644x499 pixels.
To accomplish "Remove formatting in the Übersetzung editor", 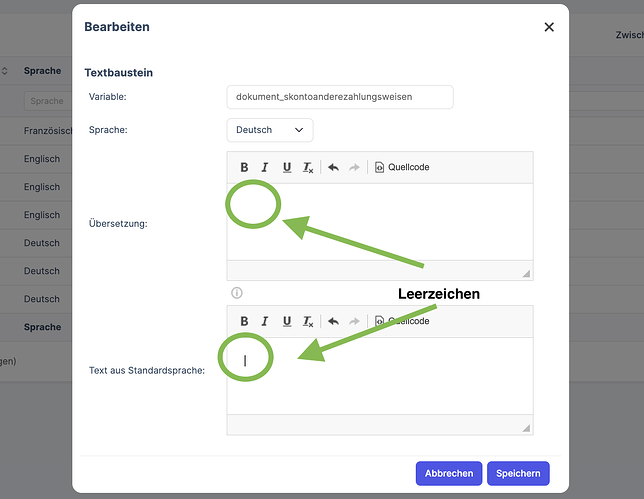I will (x=308, y=167).
